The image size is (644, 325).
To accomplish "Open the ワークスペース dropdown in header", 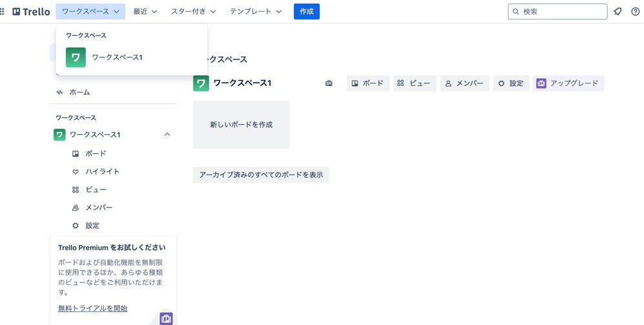I will [90, 12].
